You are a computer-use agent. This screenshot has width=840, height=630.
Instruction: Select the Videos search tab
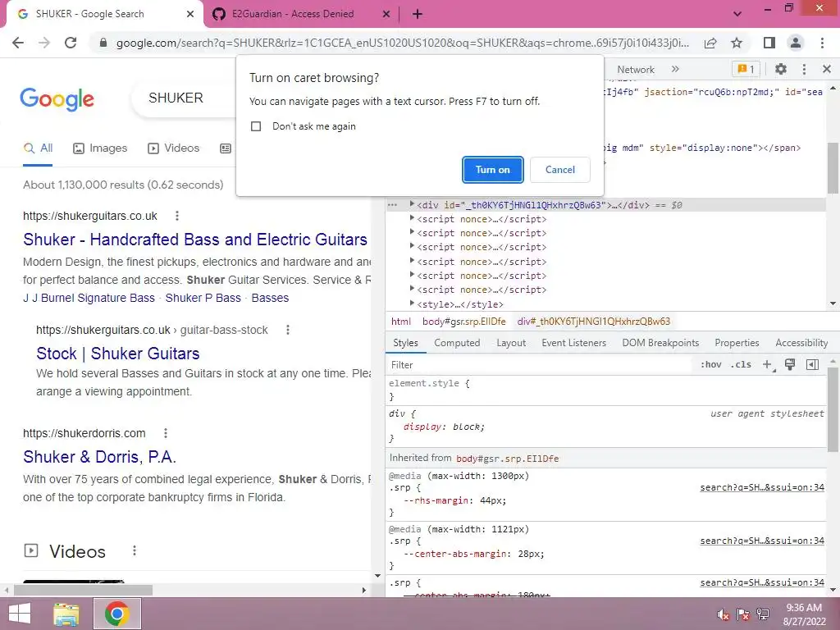(174, 148)
